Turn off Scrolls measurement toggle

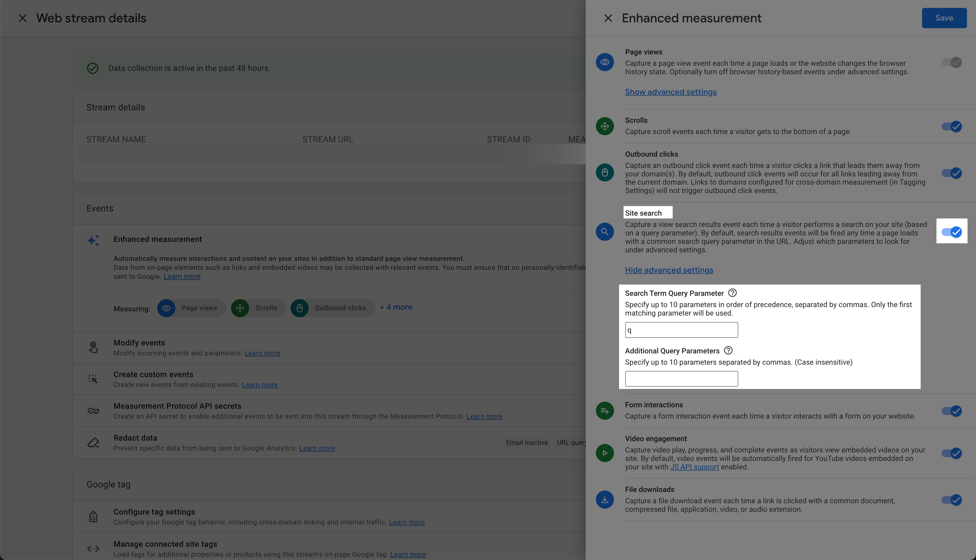[x=952, y=126]
